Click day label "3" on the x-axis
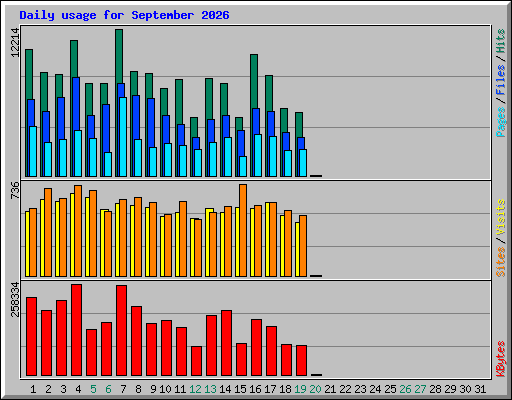This screenshot has width=512, height=400. coord(63,389)
